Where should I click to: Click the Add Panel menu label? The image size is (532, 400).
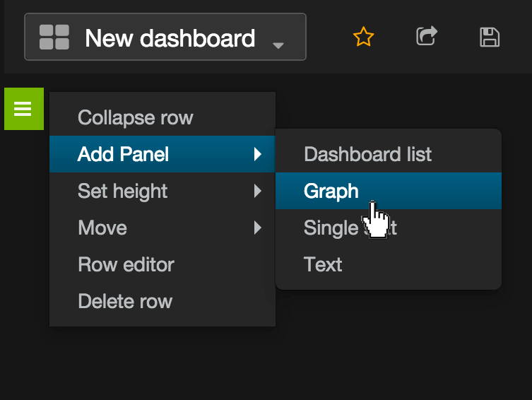pyautogui.click(x=123, y=154)
